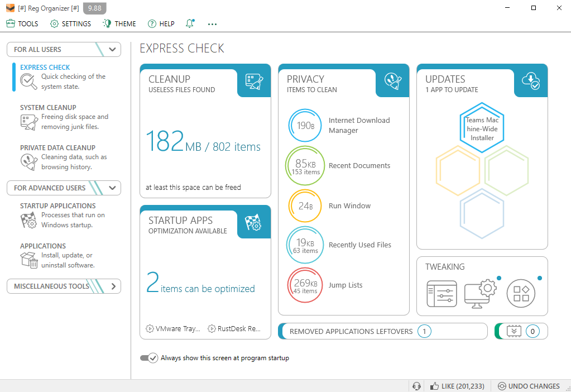Screen dimensions: 571x392
Task: Open REMOVED APPLICATIONS LEFTOVERS
Action: coord(383,331)
